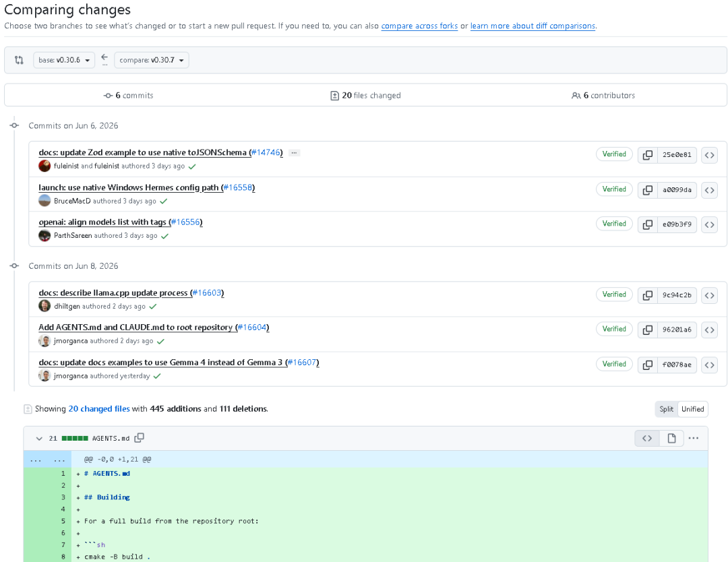The width and height of the screenshot is (728, 562).
Task: Click Verified badge on commit 9c94c2b
Action: pyautogui.click(x=614, y=294)
